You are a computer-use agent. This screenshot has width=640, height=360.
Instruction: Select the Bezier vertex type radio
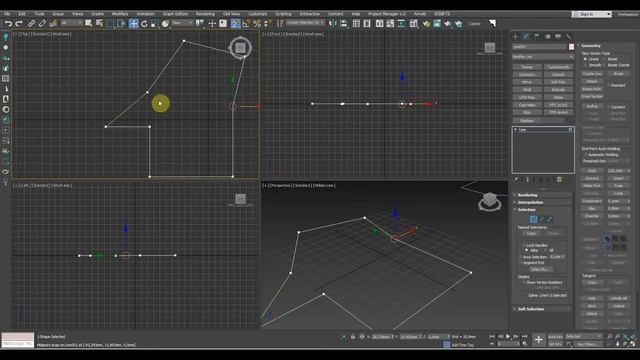pyautogui.click(x=604, y=59)
